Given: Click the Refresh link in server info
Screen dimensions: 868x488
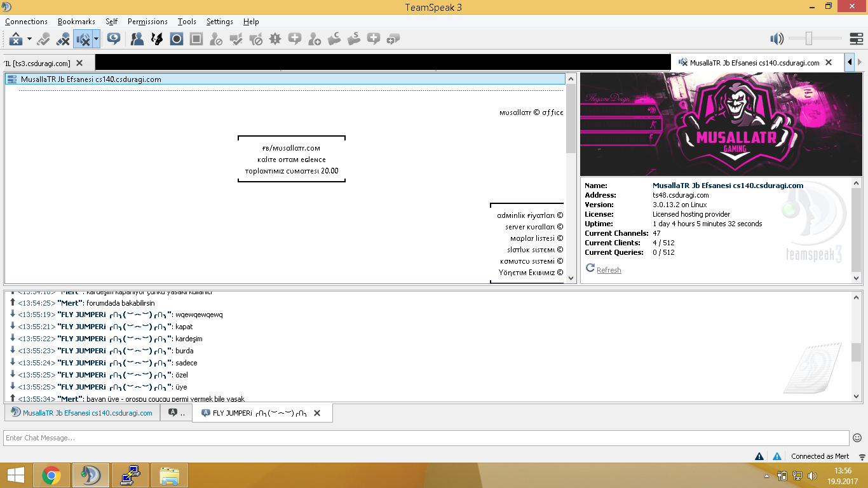Looking at the screenshot, I should (x=609, y=270).
